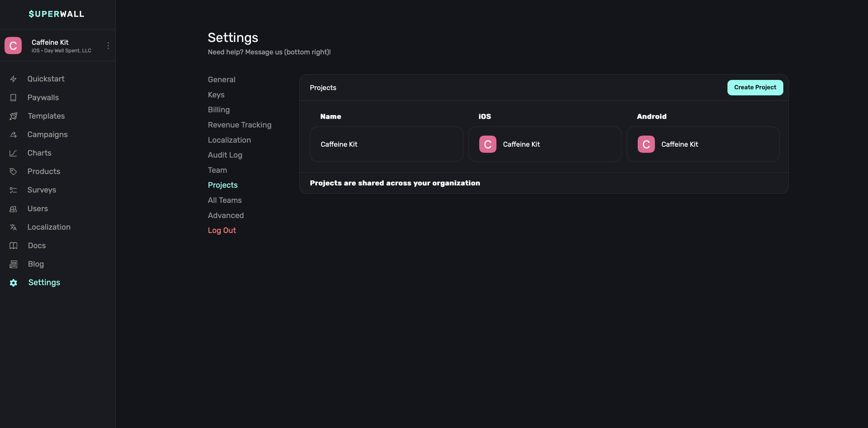The width and height of the screenshot is (868, 428).
Task: Click the red Log Out link
Action: 222,230
